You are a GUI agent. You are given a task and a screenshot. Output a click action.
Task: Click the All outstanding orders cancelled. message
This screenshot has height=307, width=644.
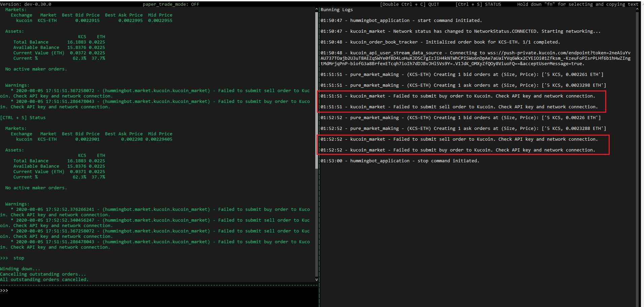(x=44, y=280)
